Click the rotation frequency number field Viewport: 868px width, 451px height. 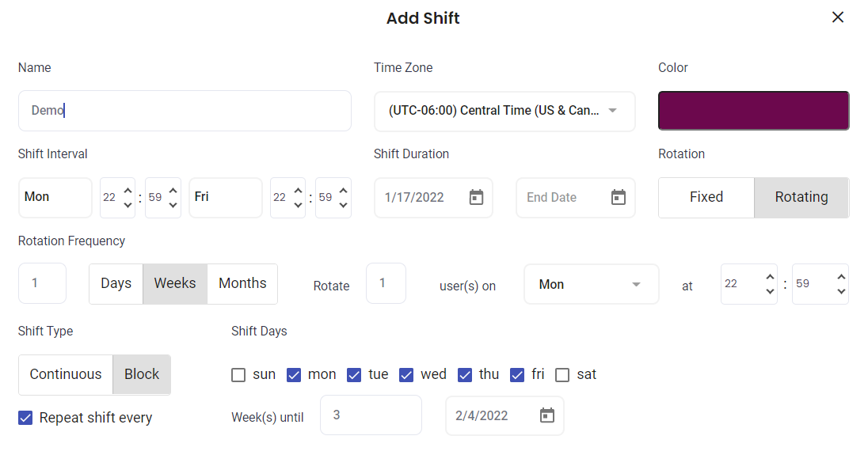pyautogui.click(x=42, y=283)
